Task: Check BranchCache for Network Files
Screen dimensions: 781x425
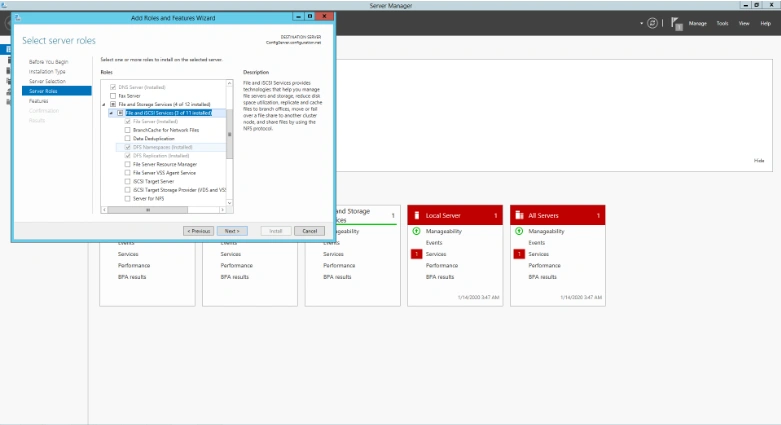Action: pyautogui.click(x=128, y=130)
